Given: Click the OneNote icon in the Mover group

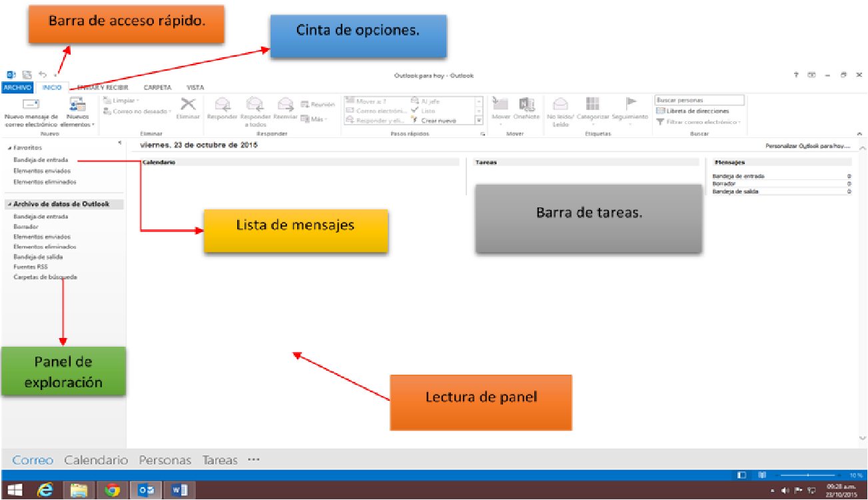Looking at the screenshot, I should coord(527,105).
